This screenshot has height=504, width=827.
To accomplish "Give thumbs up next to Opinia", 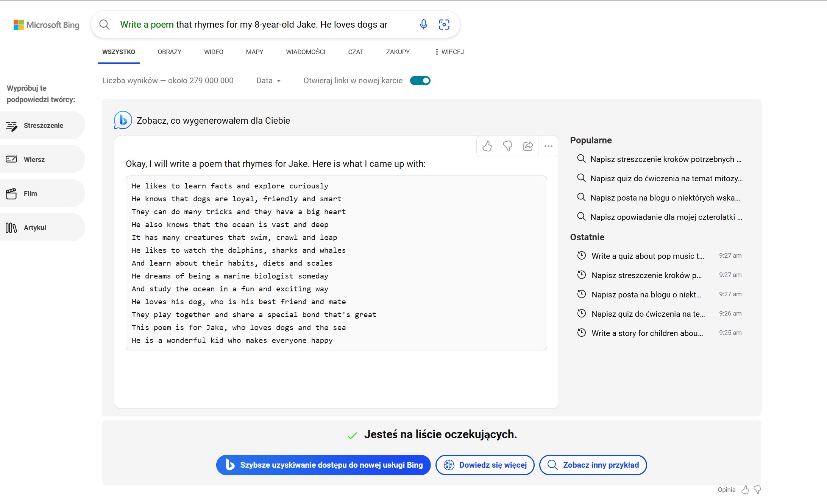I will (x=745, y=490).
